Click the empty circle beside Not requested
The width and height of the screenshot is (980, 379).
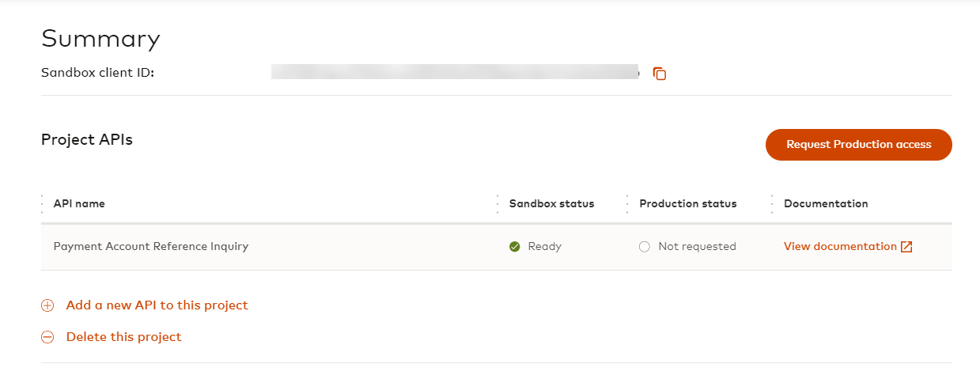pyautogui.click(x=645, y=247)
